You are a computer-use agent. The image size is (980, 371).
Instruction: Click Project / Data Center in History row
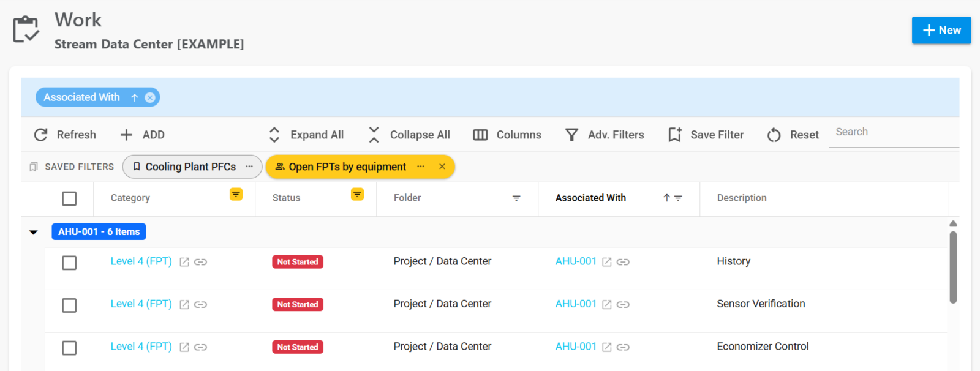[442, 261]
